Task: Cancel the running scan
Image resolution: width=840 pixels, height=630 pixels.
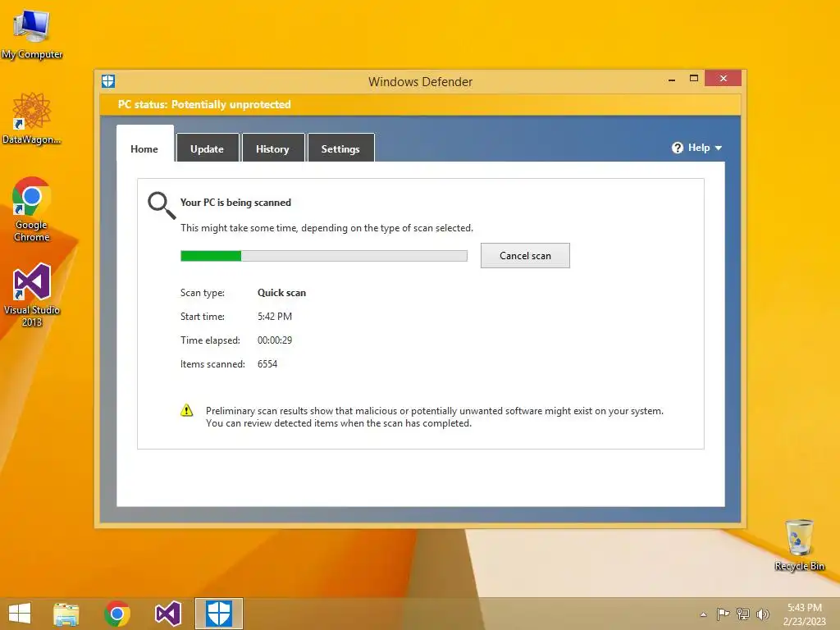Action: pos(525,256)
